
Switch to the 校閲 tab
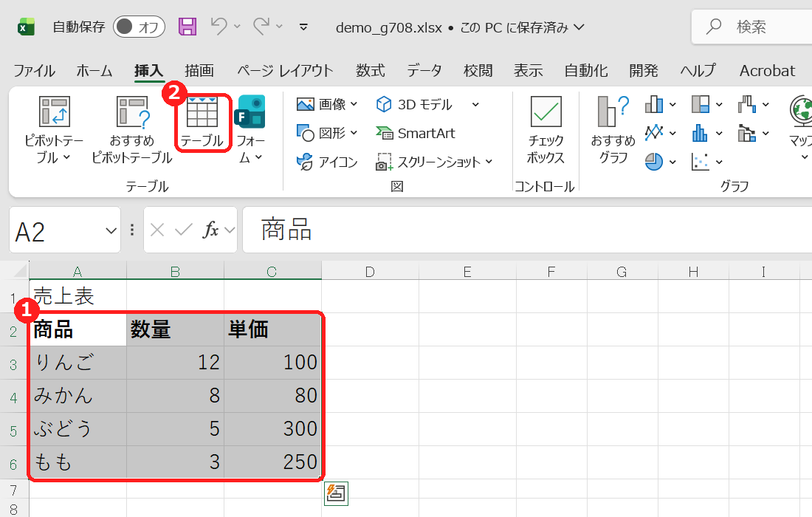click(x=478, y=70)
